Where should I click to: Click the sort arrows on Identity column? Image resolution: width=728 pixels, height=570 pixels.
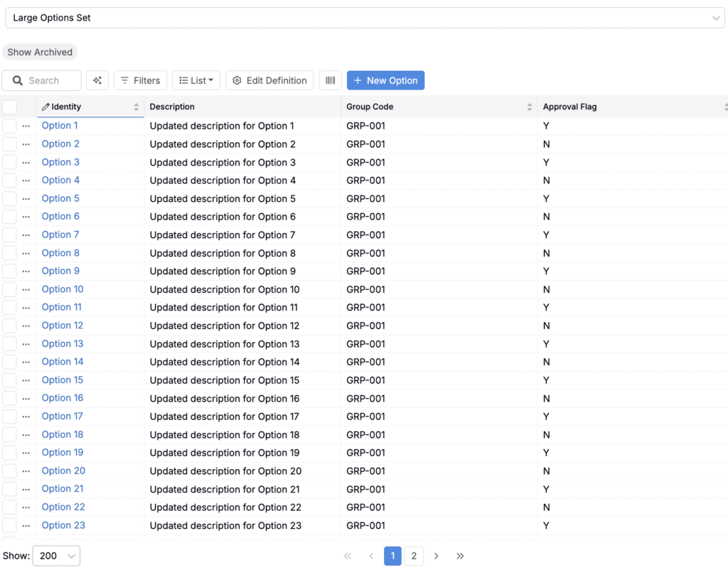pos(136,107)
